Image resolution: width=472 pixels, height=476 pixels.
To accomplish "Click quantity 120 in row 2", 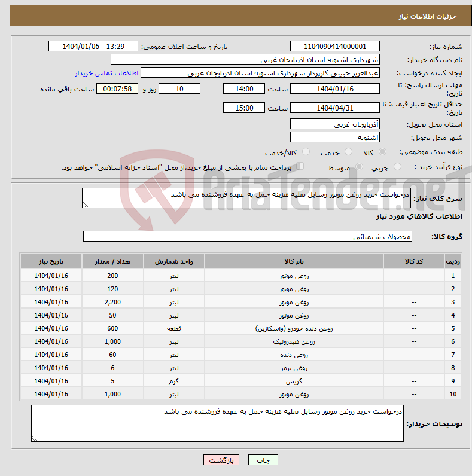I will pos(112,289).
